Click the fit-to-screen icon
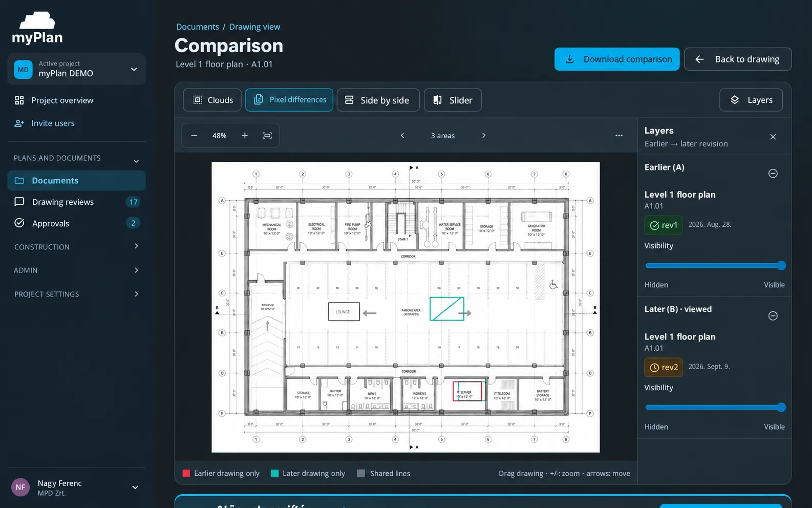The image size is (812, 508). 267,136
